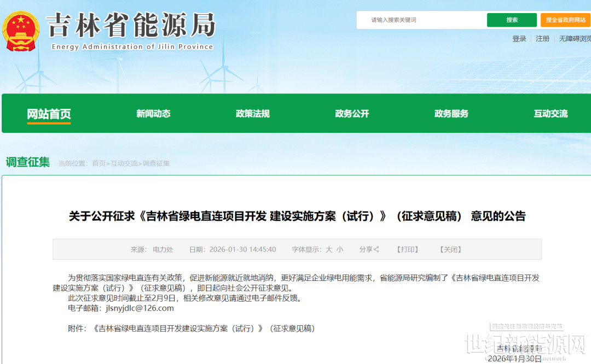The width and height of the screenshot is (591, 364).
Task: Open the 新闻动态 navigation tab
Action: pos(153,114)
